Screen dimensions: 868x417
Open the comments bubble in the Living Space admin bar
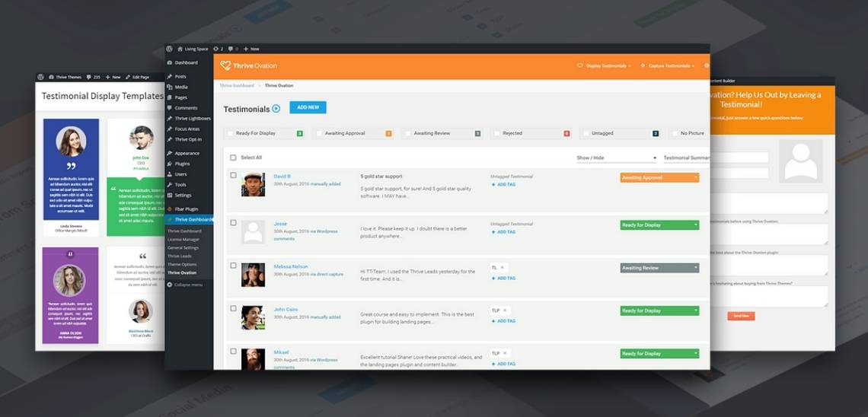pyautogui.click(x=230, y=49)
